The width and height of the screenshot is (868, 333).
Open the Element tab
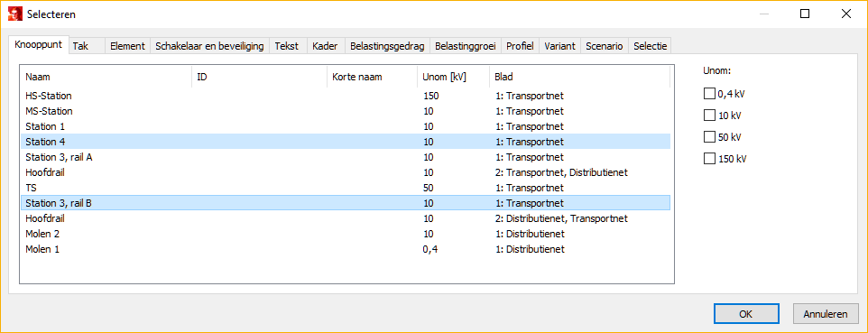pos(127,47)
